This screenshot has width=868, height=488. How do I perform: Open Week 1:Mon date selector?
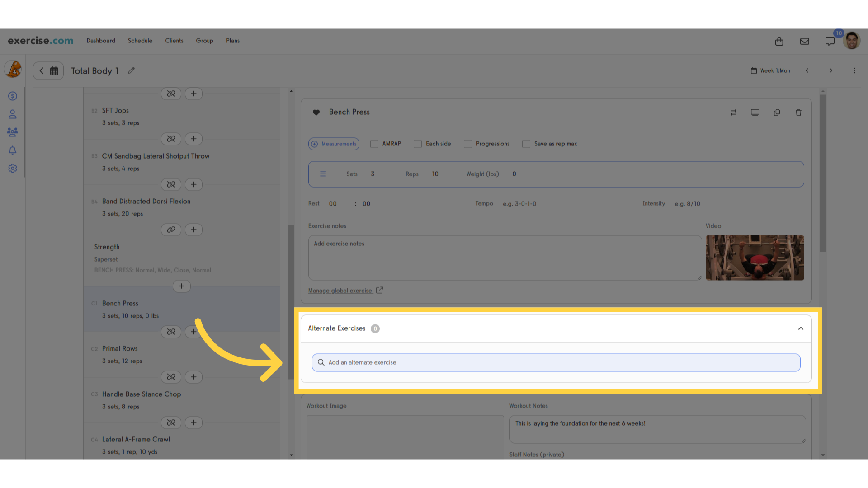770,70
